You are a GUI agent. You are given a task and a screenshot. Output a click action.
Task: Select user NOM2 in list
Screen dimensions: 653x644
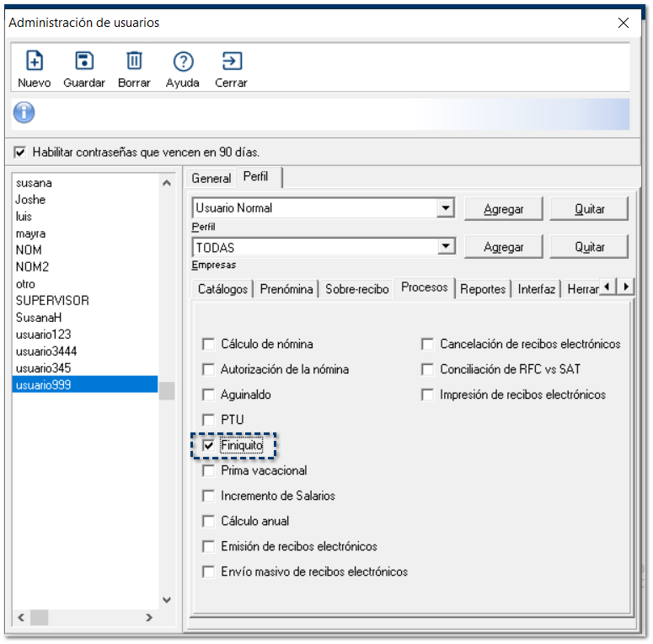pyautogui.click(x=85, y=266)
